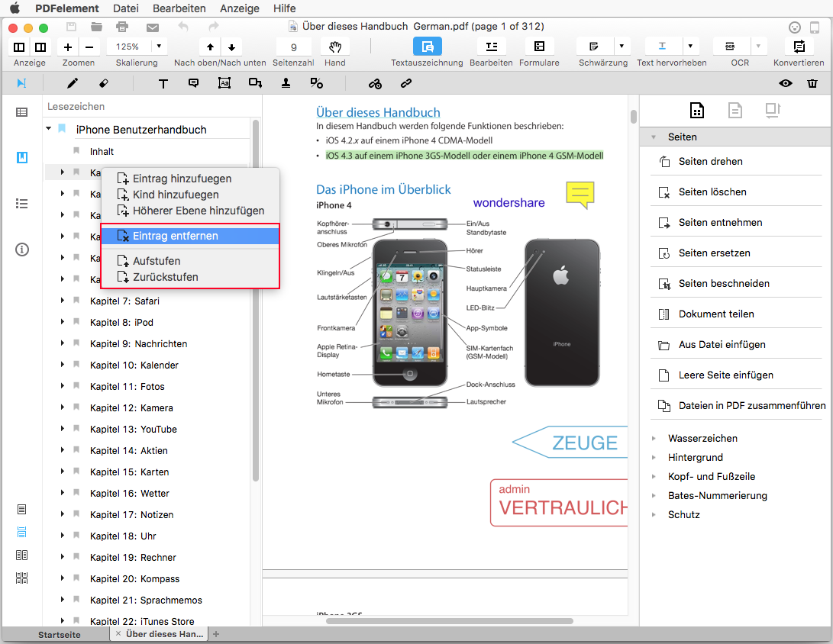Go to next page with down arrow

231,47
